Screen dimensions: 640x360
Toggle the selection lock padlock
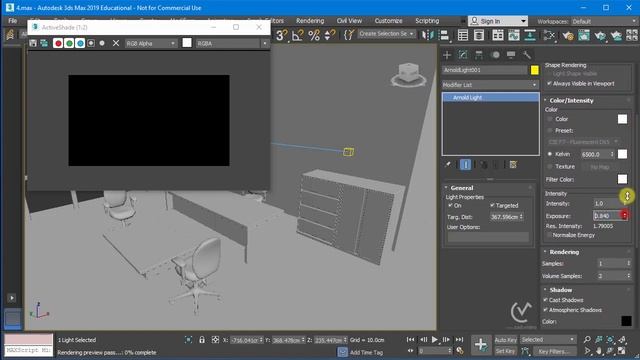click(x=202, y=340)
